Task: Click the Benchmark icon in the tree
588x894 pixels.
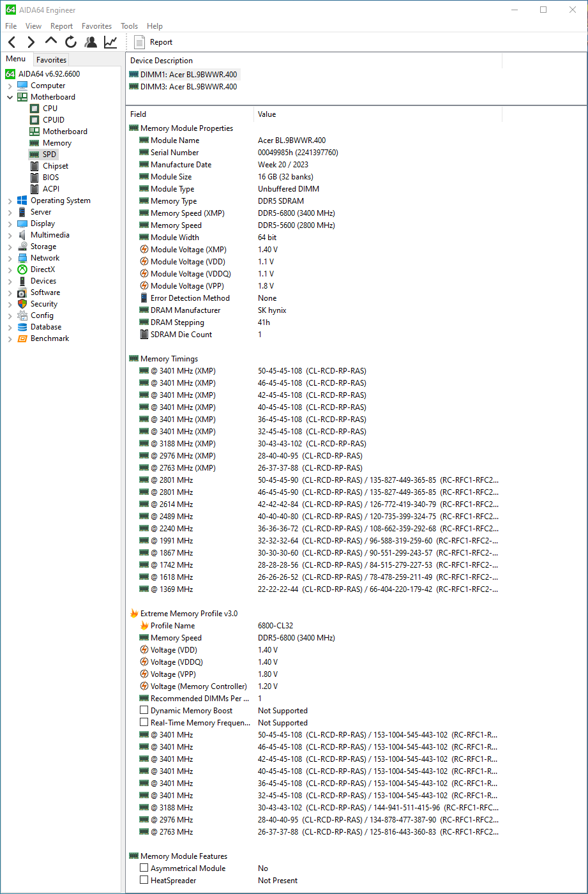Action: coord(22,338)
